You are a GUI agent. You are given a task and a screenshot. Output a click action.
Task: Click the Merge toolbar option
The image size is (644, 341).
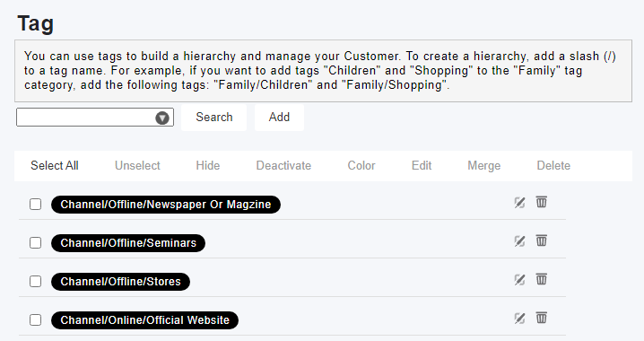(x=483, y=166)
